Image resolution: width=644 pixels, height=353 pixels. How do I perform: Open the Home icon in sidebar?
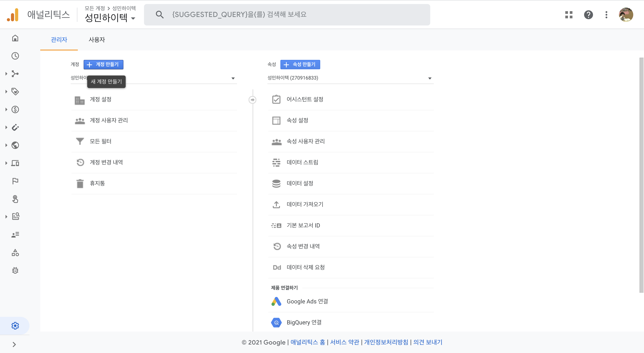coord(15,38)
